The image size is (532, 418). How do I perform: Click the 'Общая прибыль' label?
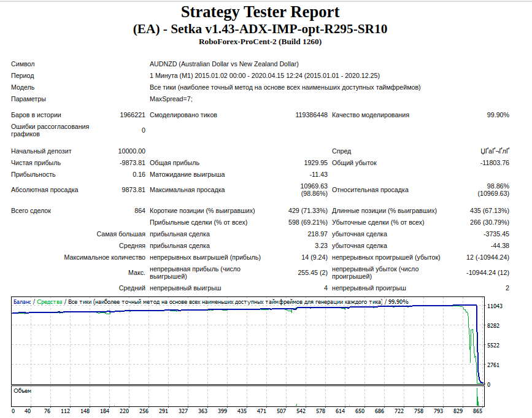tap(174, 163)
